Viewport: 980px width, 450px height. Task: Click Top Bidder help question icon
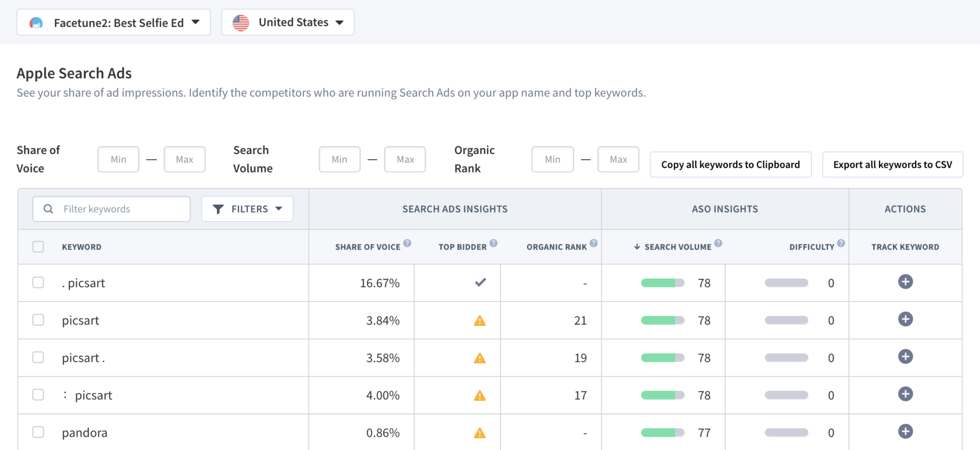494,243
